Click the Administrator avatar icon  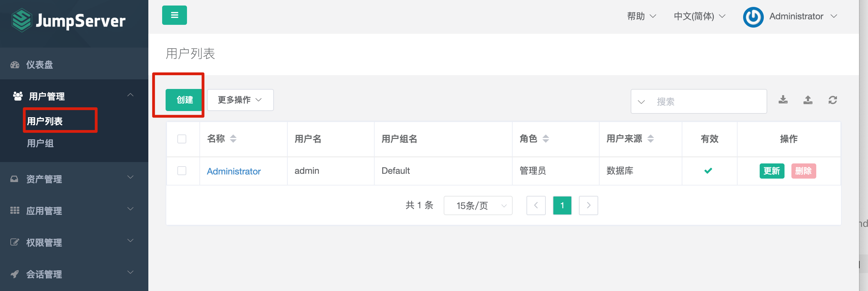click(753, 17)
